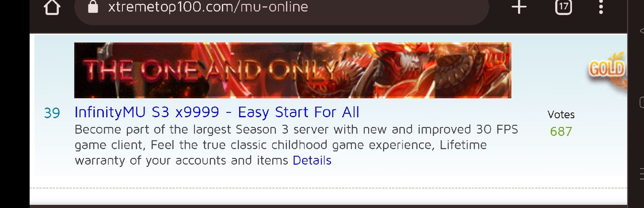
Task: Open the InfinityMU S3 x9999 title link
Action: click(x=217, y=112)
